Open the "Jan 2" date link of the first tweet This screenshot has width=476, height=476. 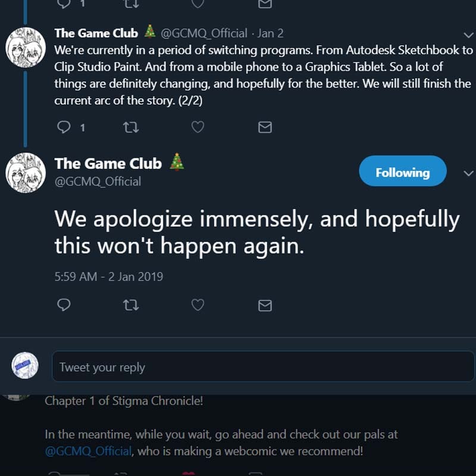click(x=270, y=33)
